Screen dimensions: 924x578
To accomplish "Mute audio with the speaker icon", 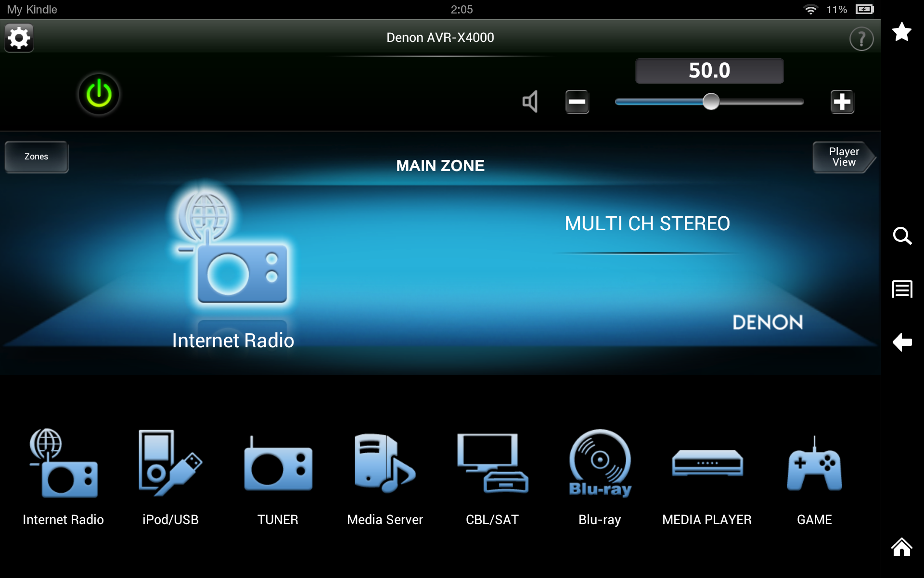I will coord(530,102).
